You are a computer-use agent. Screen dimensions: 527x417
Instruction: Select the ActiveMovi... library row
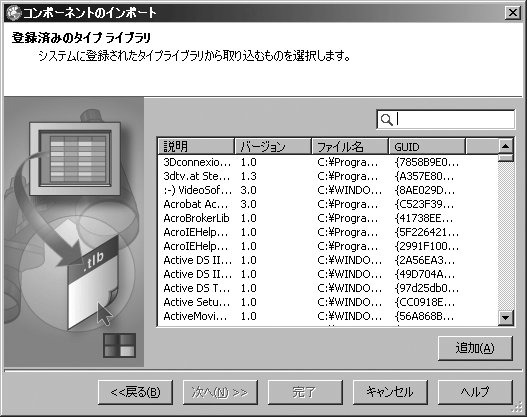pyautogui.click(x=328, y=317)
